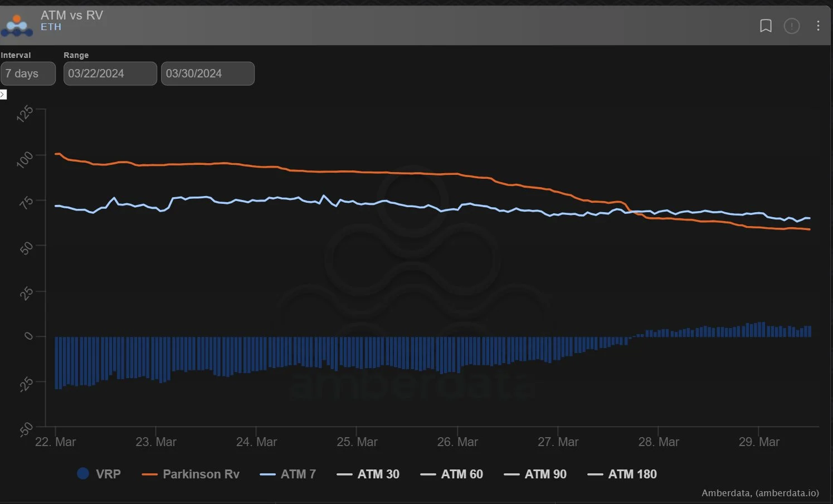Viewport: 833px width, 504px height.
Task: Click the 75 y-axis label
Action: [x=26, y=203]
